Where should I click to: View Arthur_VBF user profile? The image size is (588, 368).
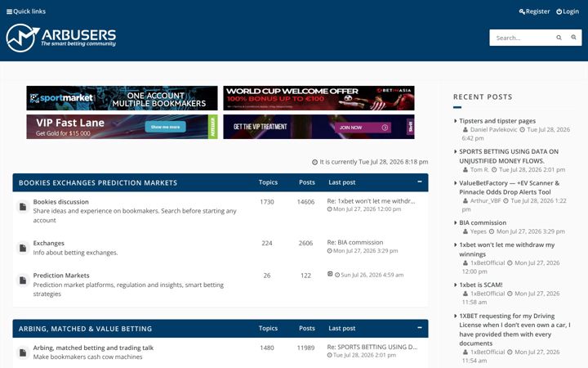pyautogui.click(x=485, y=201)
